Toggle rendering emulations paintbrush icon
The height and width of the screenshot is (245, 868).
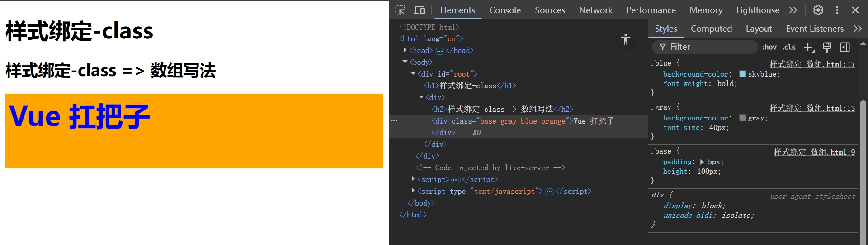pyautogui.click(x=827, y=47)
